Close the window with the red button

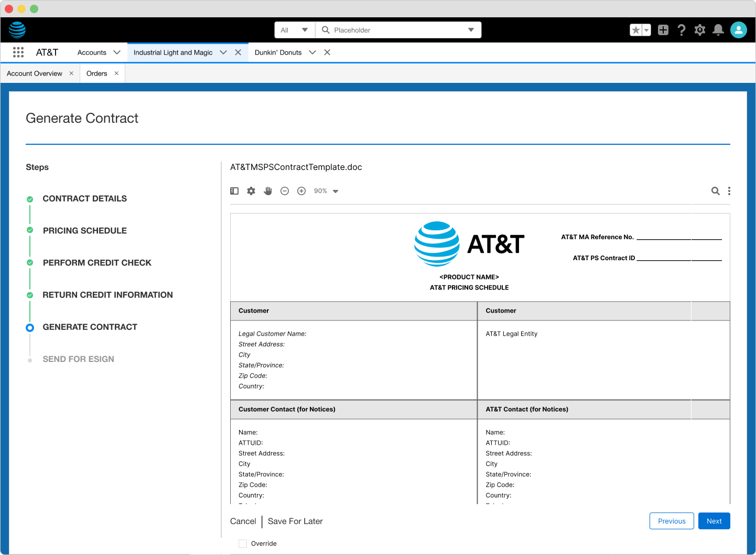9,9
